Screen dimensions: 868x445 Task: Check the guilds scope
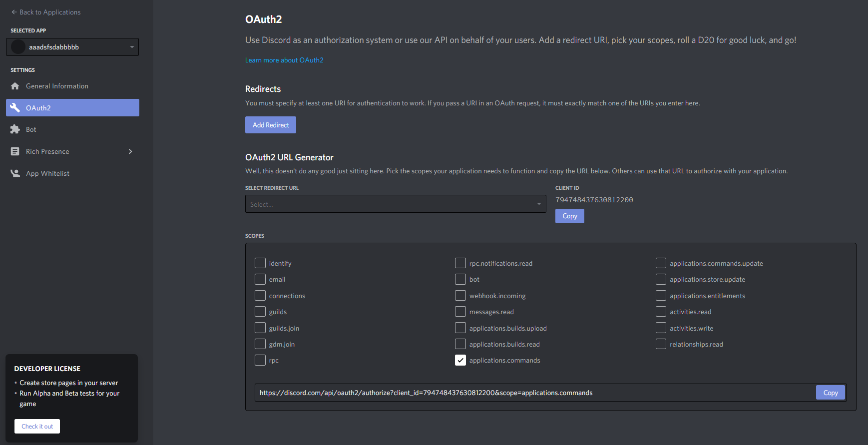coord(260,312)
